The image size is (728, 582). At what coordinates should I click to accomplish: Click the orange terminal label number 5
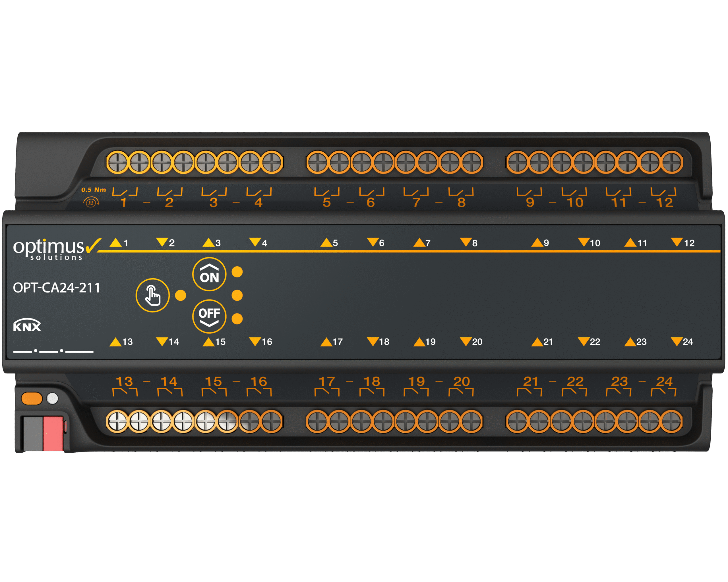point(326,202)
